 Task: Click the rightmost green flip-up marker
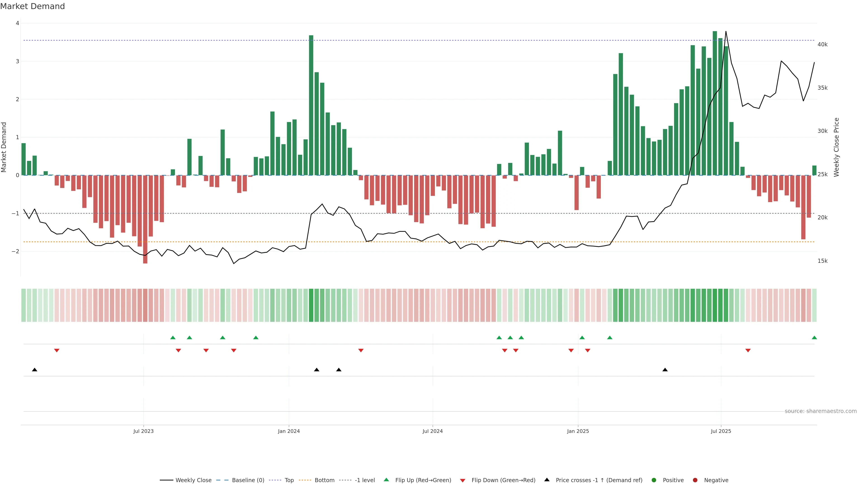tap(814, 338)
